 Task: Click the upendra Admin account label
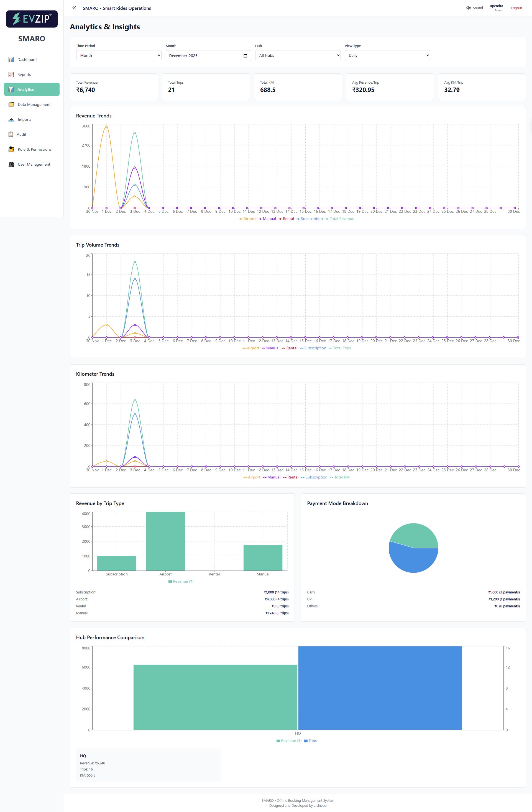coord(497,8)
